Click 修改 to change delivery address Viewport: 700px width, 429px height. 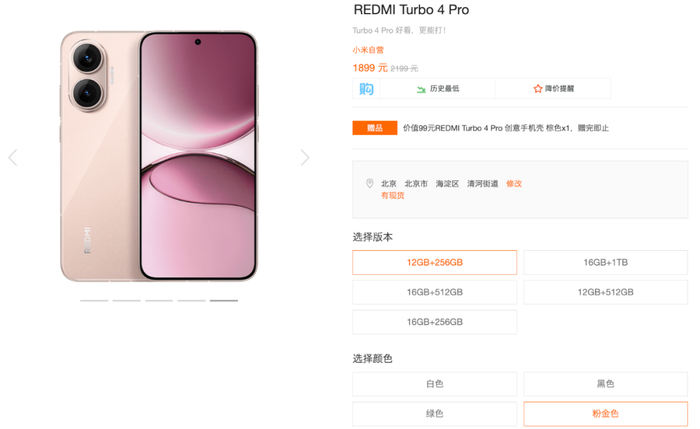(514, 183)
